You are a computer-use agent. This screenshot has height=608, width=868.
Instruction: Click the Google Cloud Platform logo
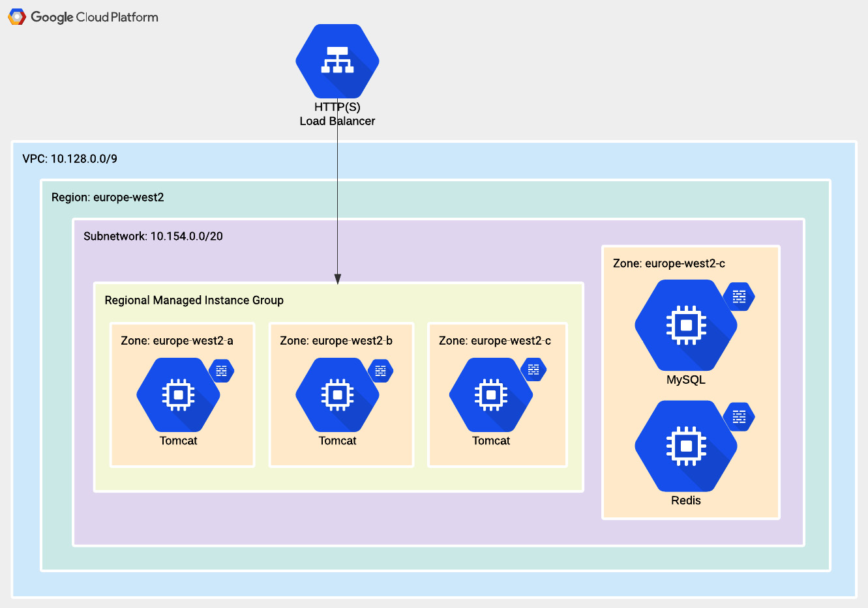[17, 17]
